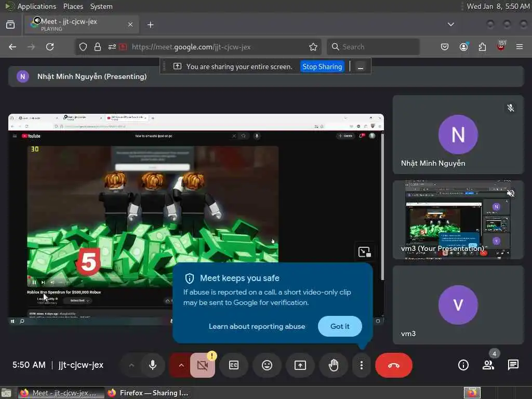This screenshot has width=532, height=399.
Task: Expand the video settings chevron
Action: point(181,365)
